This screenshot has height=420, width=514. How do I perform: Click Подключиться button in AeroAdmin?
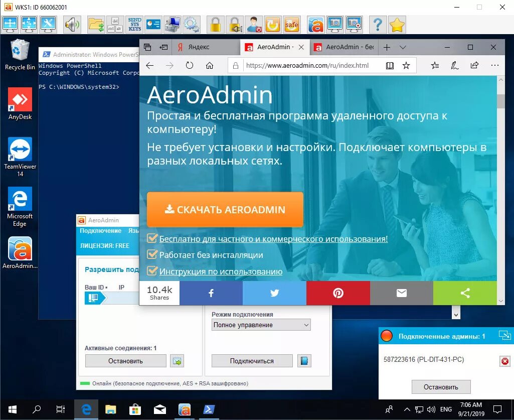click(252, 361)
